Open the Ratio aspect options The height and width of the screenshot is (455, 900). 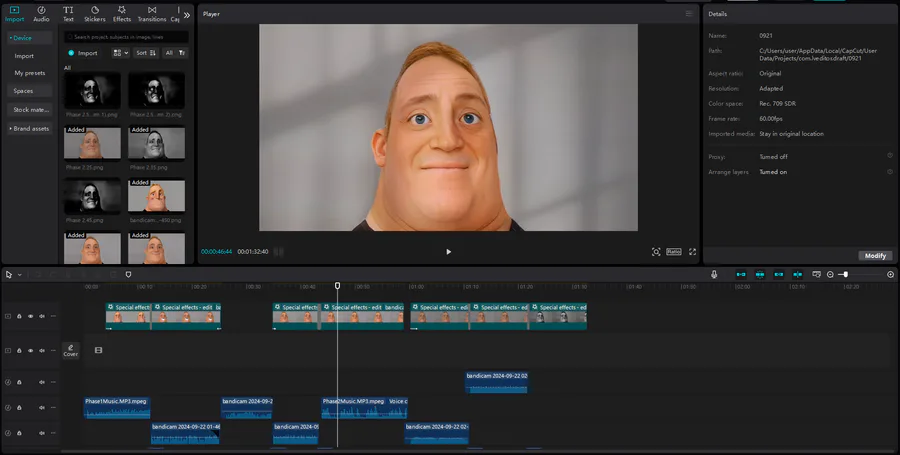[x=674, y=252]
